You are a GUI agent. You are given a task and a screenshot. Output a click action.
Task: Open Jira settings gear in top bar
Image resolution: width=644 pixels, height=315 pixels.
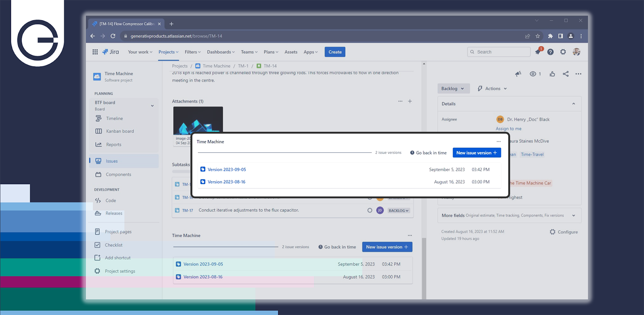pos(563,52)
